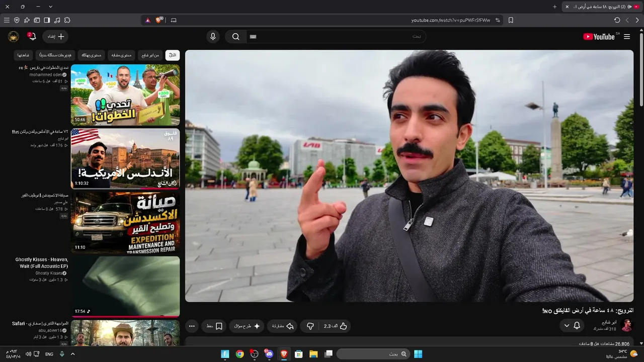Select the YouTube video tab

[x=602, y=7]
